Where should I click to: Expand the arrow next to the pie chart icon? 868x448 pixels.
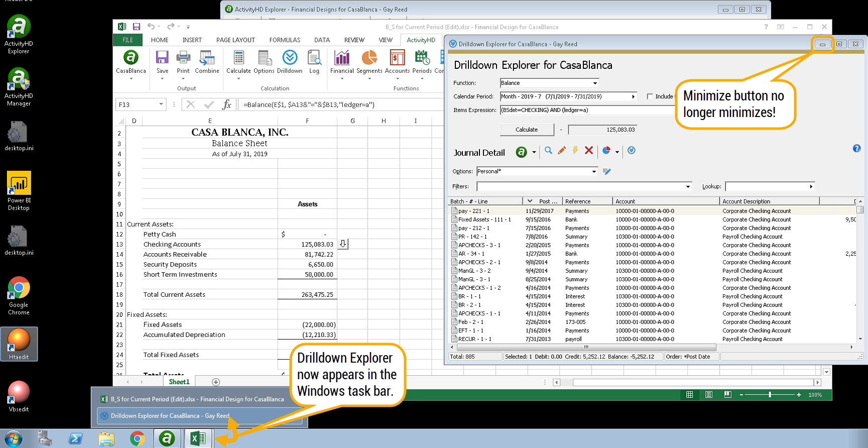pos(617,152)
